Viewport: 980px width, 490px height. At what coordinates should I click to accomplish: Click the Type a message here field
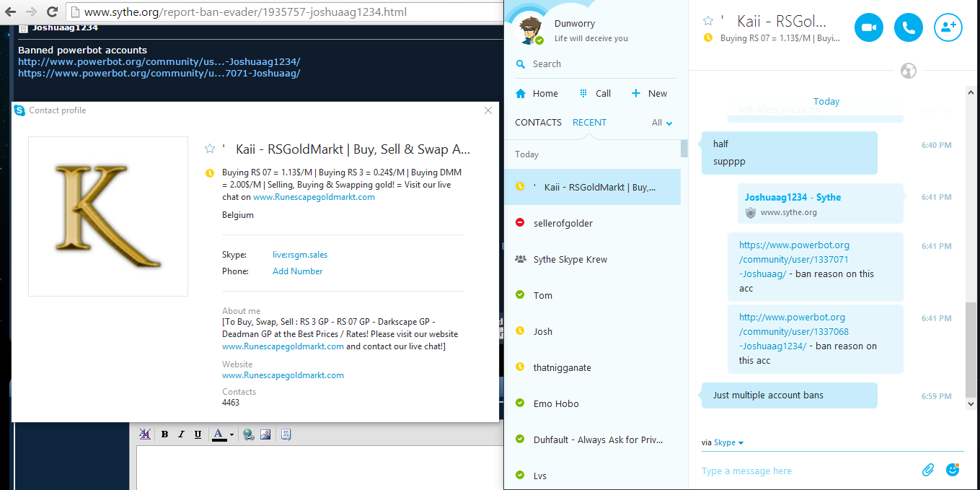tap(808, 471)
